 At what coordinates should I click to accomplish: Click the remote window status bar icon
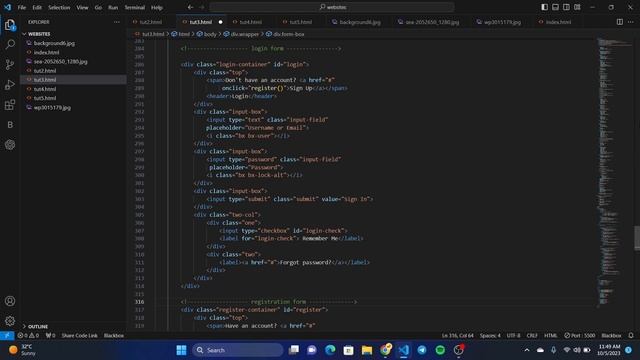tap(7, 336)
